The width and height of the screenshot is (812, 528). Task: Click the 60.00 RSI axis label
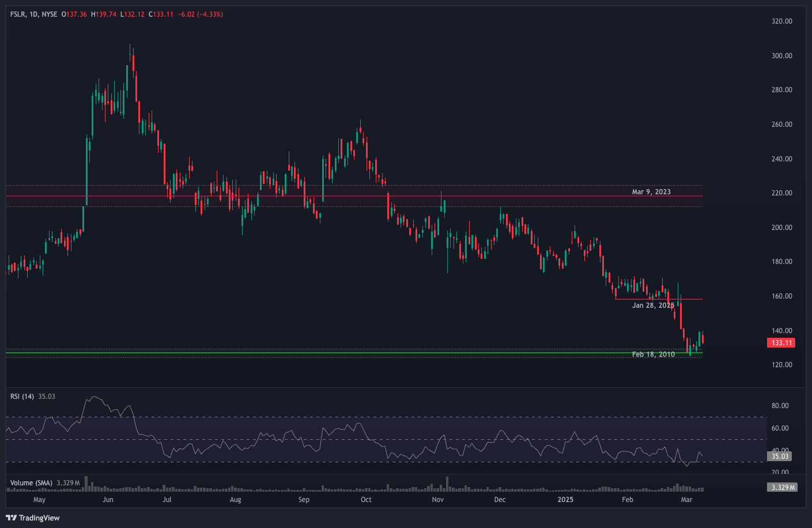tap(780, 428)
